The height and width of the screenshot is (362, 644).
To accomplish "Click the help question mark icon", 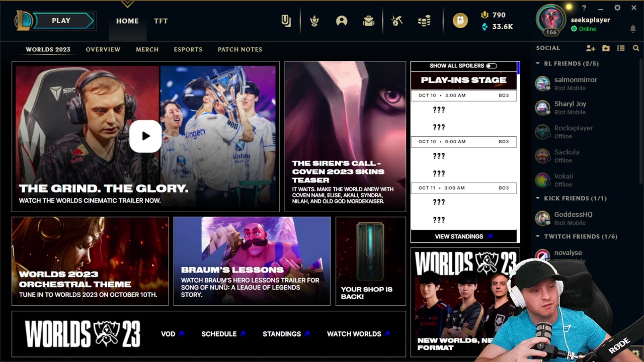I will 584,8.
